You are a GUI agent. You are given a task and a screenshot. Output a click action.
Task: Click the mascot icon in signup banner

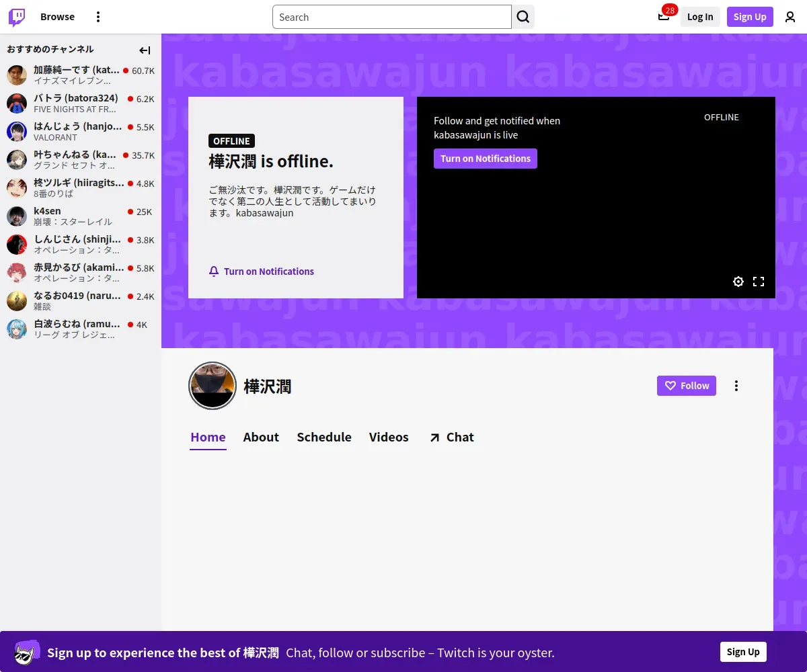click(28, 652)
